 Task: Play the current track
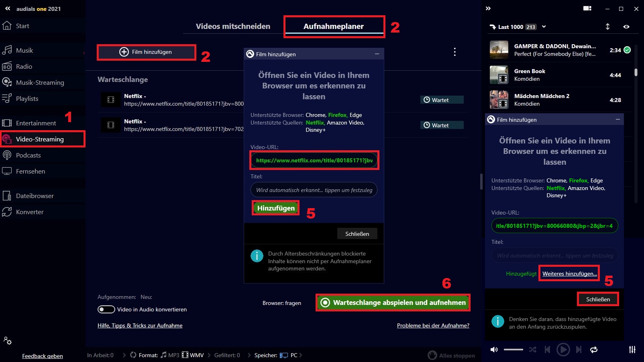(x=563, y=350)
